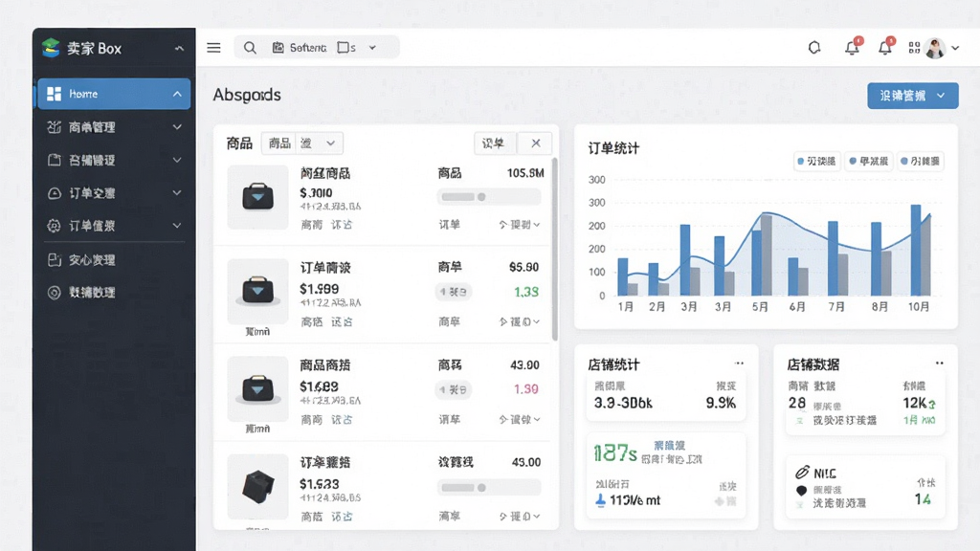Open the notification bell beside apps grid
This screenshot has height=551, width=980.
(885, 47)
